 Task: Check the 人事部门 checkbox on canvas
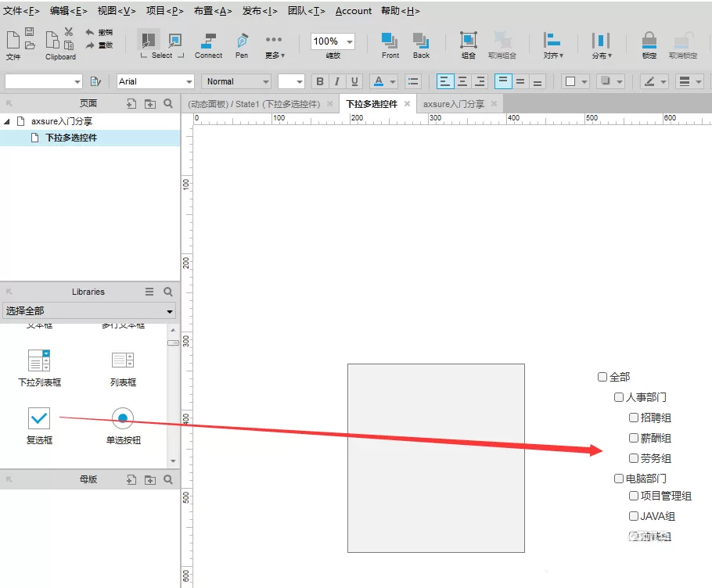pyautogui.click(x=618, y=397)
